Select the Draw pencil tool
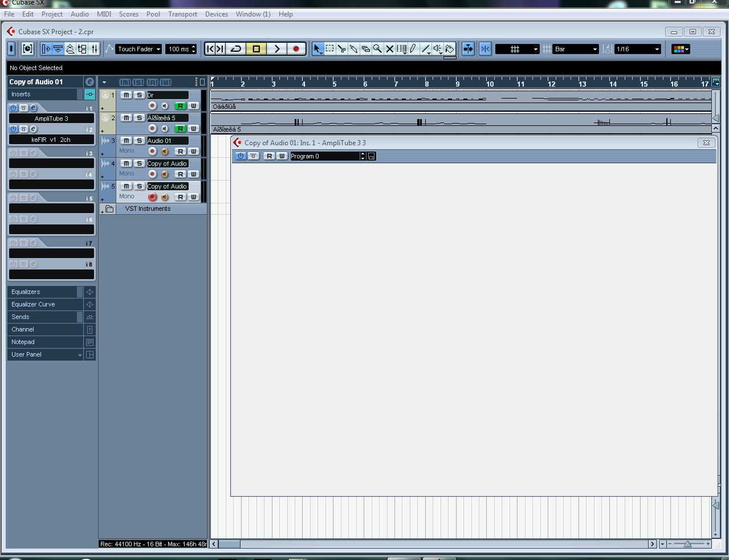 click(413, 49)
